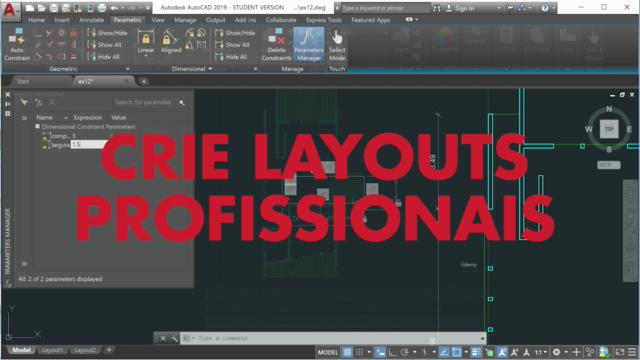
Task: Activate Select Mode in Touch panel
Action: click(337, 44)
